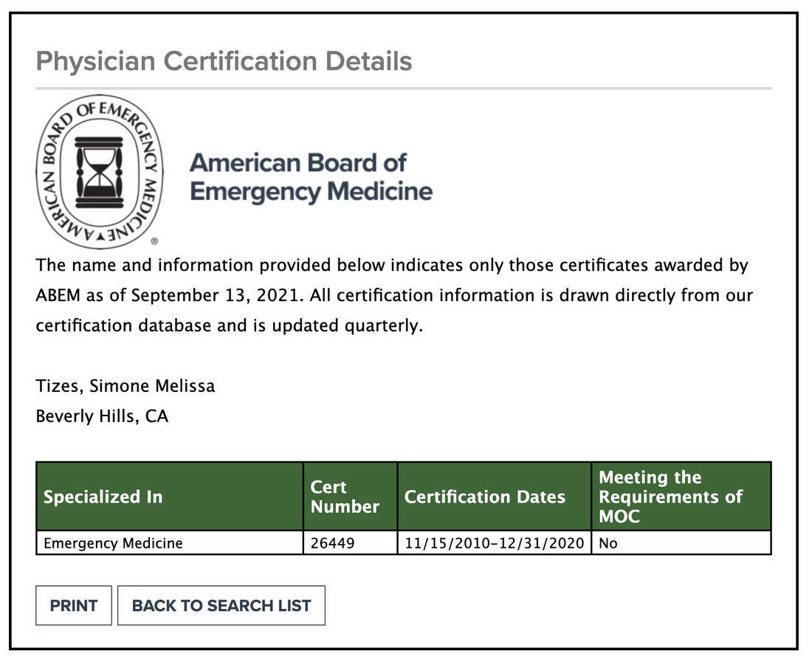812x665 pixels.
Task: Select the Physician Certification Details heading
Action: (224, 61)
